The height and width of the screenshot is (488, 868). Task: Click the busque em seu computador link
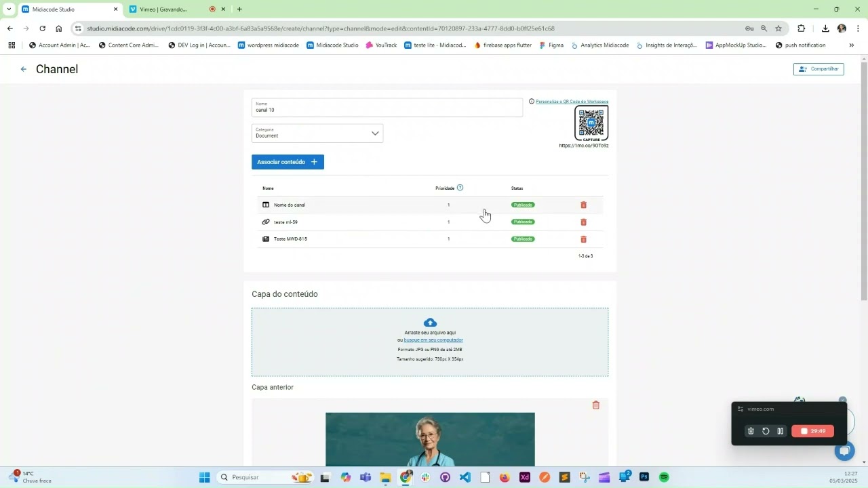click(433, 340)
